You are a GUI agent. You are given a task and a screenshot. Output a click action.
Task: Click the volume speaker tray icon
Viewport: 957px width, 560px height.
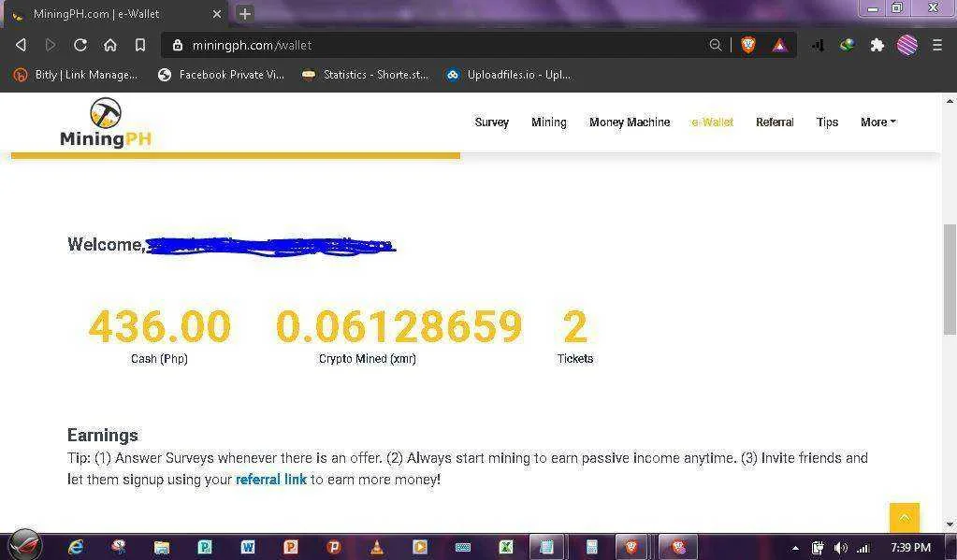click(x=840, y=548)
